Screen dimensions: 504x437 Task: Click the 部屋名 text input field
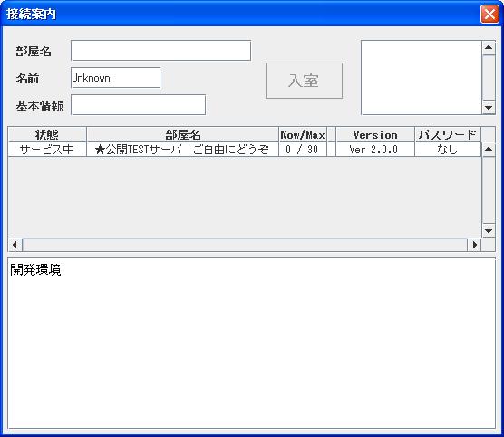click(160, 51)
